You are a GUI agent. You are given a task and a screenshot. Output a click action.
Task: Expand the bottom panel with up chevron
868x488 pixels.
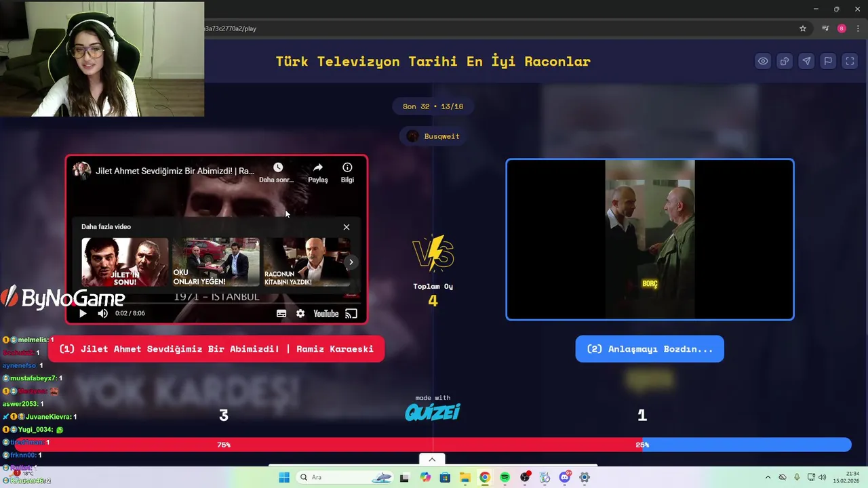[x=432, y=460]
